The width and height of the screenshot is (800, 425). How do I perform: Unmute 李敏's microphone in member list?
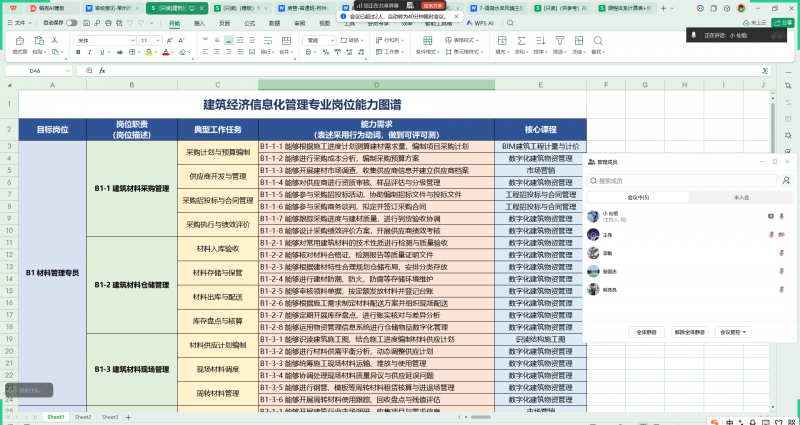(781, 253)
